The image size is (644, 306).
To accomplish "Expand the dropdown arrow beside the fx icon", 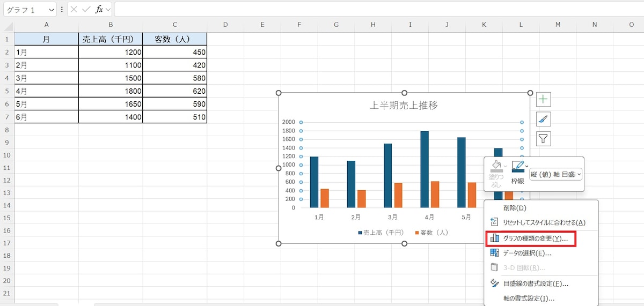I will click(108, 10).
